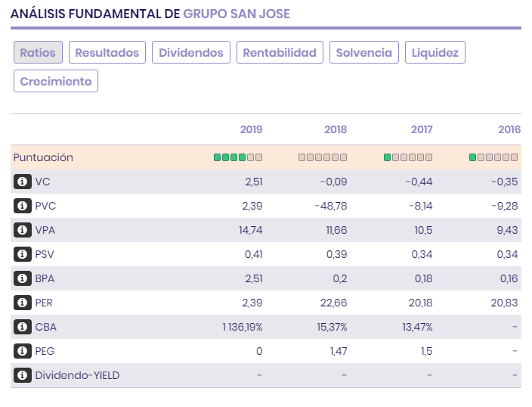
Task: Click the Dividendo-YIELD info icon
Action: coord(22,375)
